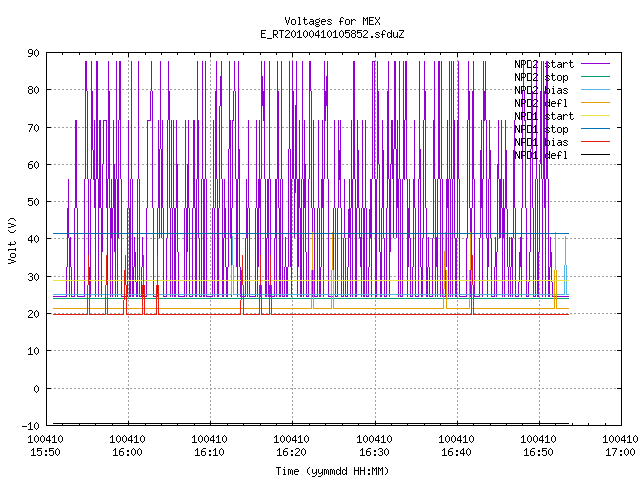Viewport: 640px width, 480px height.
Task: Click the y-axis tick label '50'
Action: point(34,202)
